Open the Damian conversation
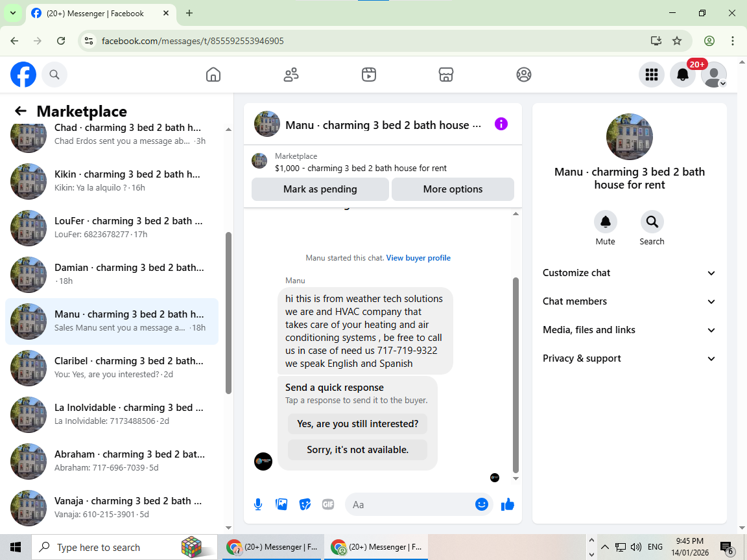Screen dimensions: 747x560 coord(112,275)
